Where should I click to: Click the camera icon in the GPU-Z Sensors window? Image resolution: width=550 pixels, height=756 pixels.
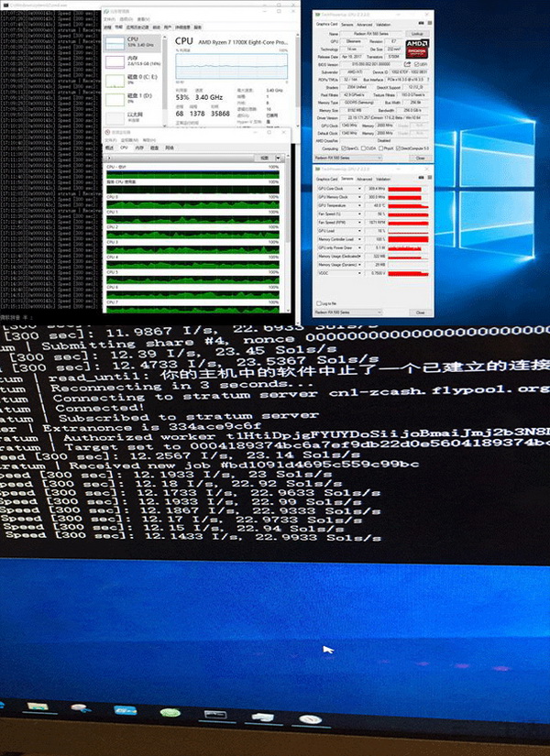click(421, 178)
